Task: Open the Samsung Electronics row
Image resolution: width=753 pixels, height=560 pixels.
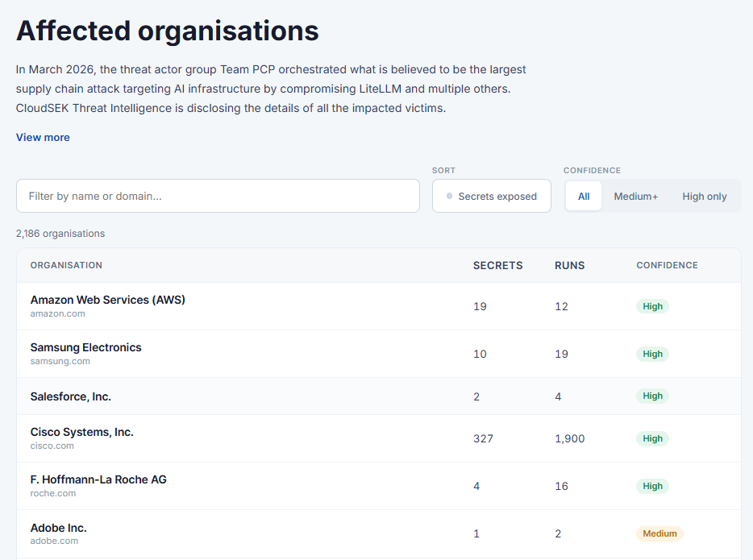Action: coord(379,354)
